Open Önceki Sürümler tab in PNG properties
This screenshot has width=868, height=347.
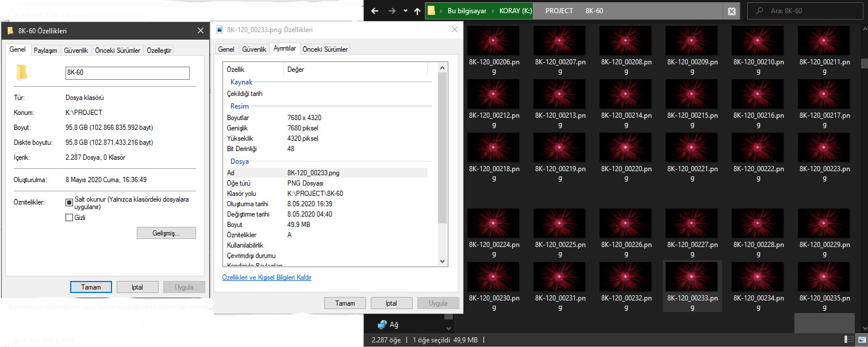coord(325,49)
